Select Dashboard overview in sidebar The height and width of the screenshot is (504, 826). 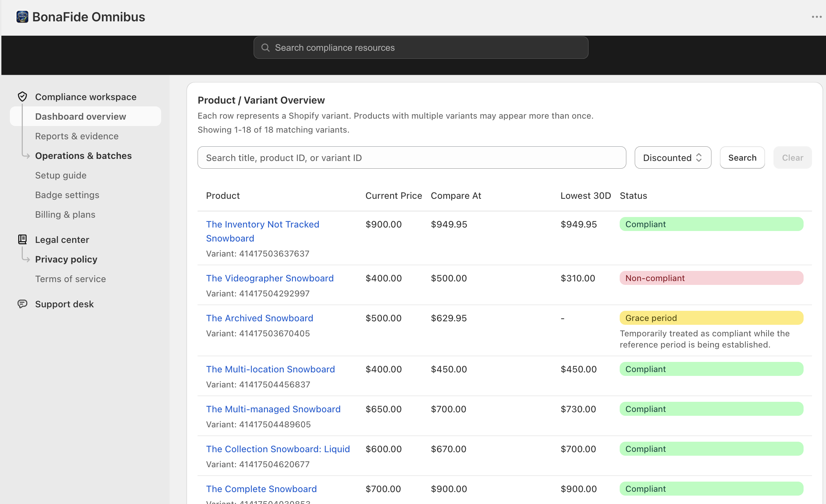pyautogui.click(x=85, y=117)
